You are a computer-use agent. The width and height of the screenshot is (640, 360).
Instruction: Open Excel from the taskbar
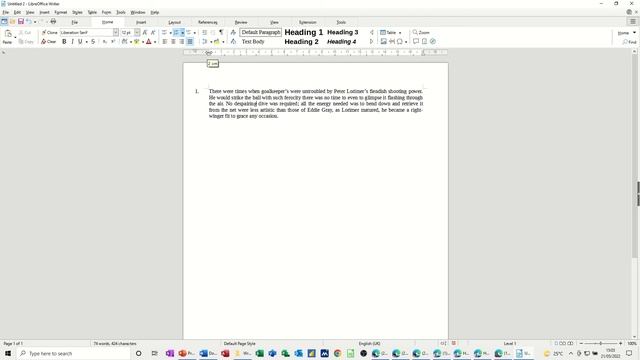(x=259, y=353)
